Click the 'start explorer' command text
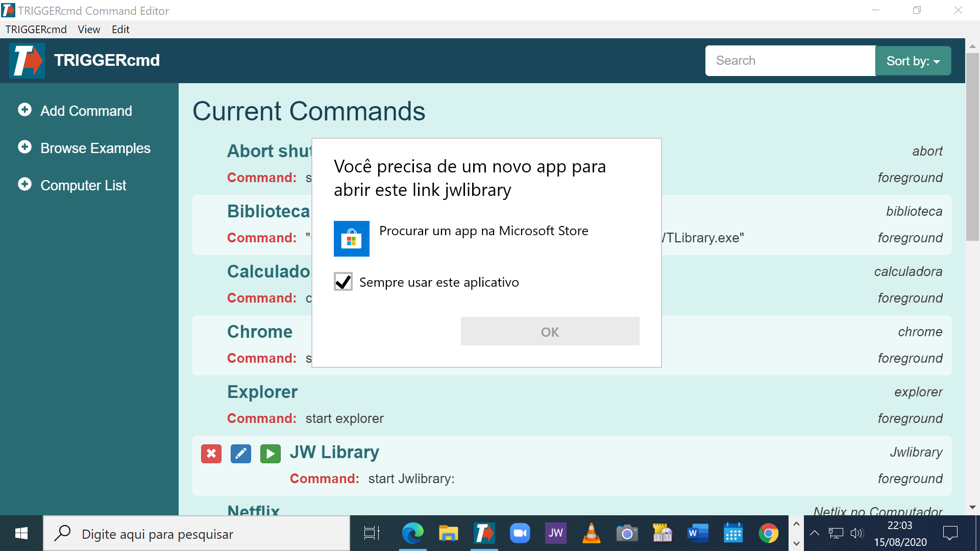The height and width of the screenshot is (551, 980). pos(345,418)
